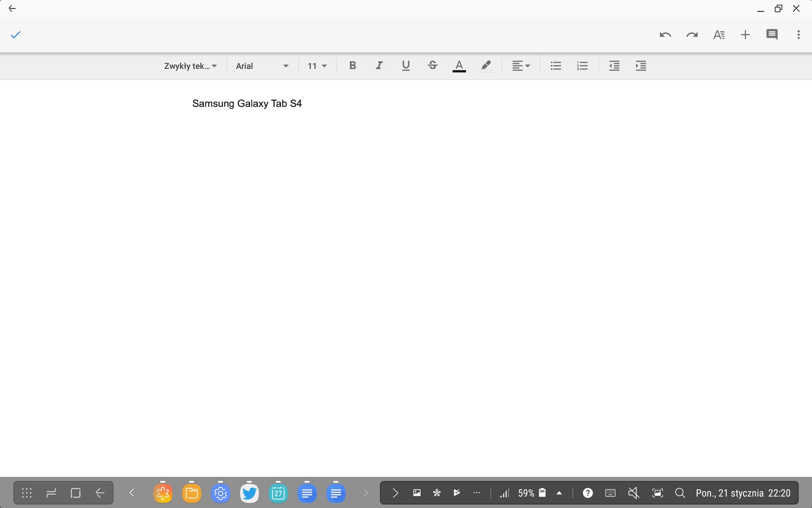The height and width of the screenshot is (508, 812).
Task: Decrease paragraph indent
Action: tap(614, 66)
